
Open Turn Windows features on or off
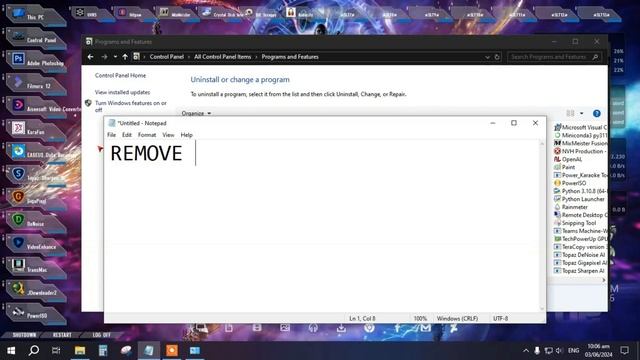pyautogui.click(x=131, y=106)
